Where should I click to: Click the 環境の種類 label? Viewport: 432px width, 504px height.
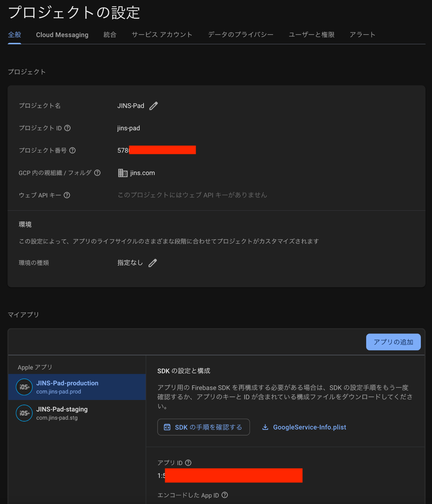coord(34,263)
